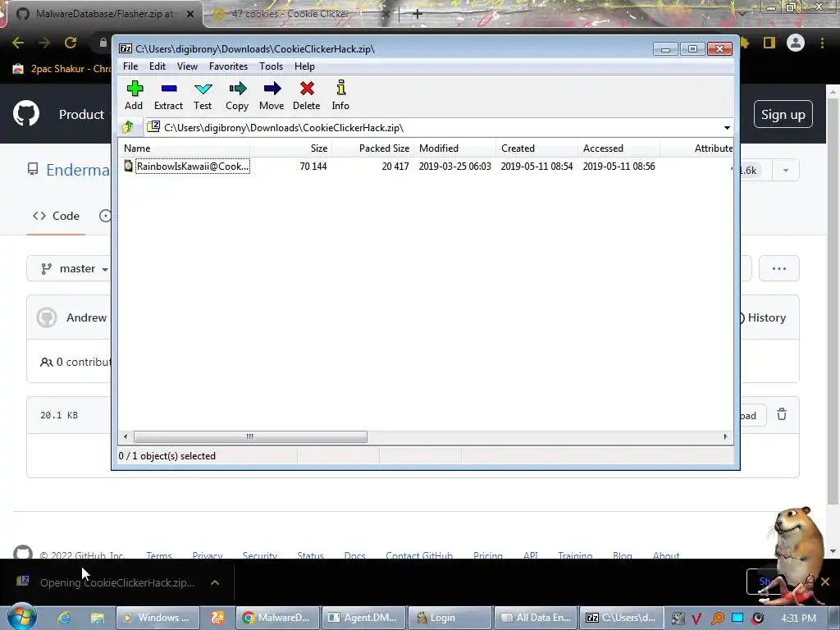
Task: Launch Internet Explorer from taskbar
Action: pyautogui.click(x=64, y=618)
